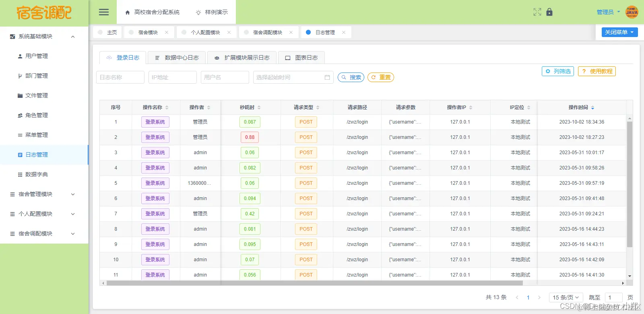Screen dimensions: 644x314
Task: Click 0.42 time tag in row 7
Action: [x=250, y=214]
